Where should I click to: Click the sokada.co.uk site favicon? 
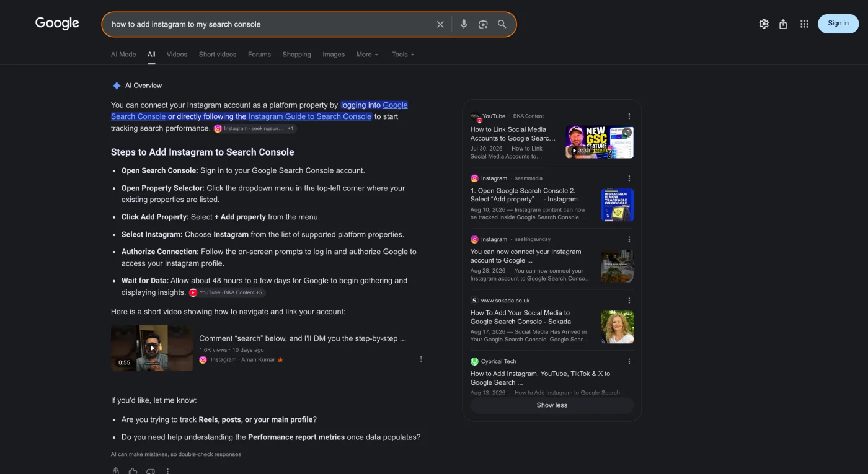tap(474, 301)
